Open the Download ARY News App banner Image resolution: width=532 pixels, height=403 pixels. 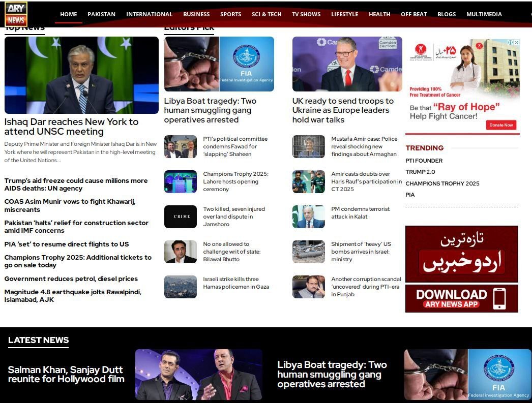tap(462, 298)
